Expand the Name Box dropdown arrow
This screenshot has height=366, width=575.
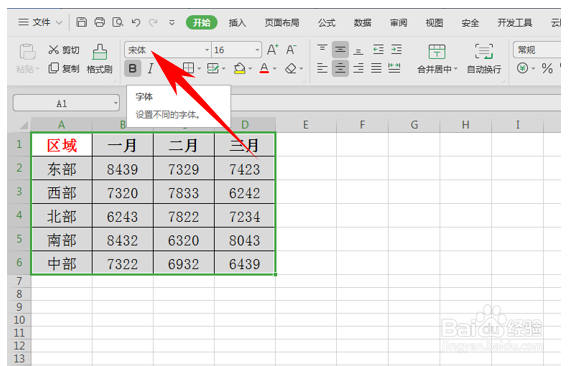click(x=116, y=103)
